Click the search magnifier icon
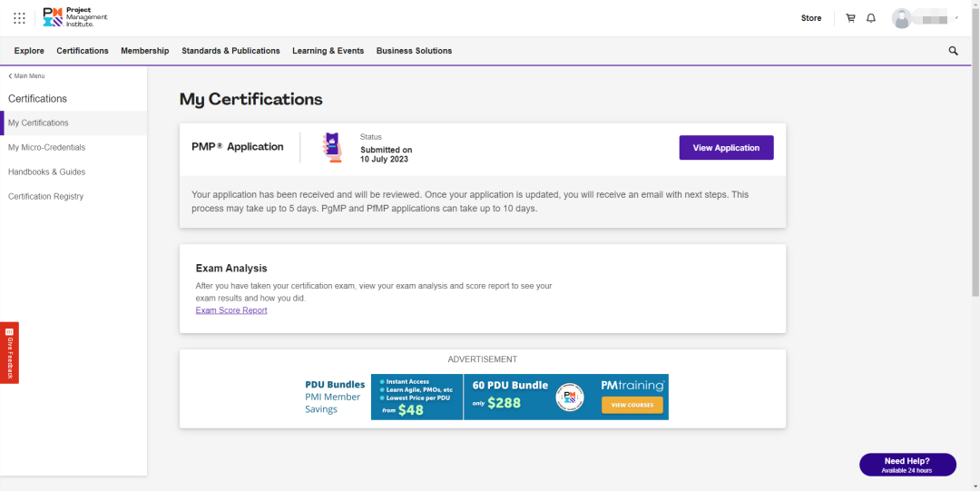This screenshot has width=980, height=491. tap(953, 51)
